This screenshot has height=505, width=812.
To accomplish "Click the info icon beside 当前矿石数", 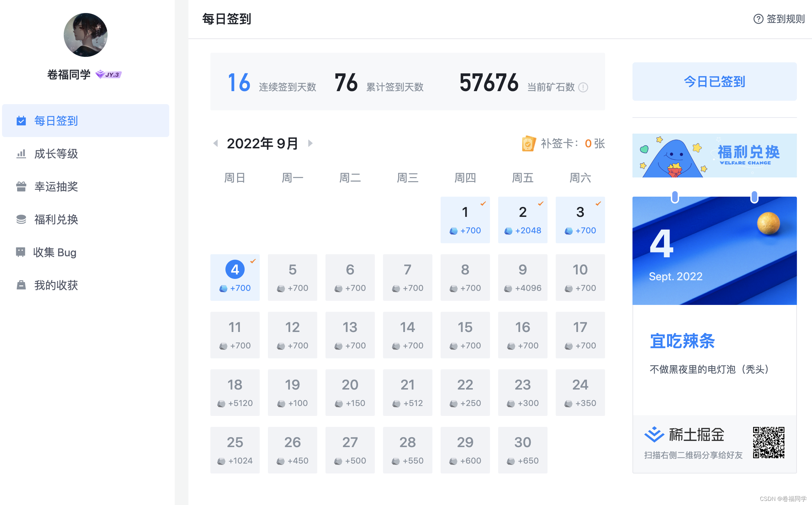I will click(583, 87).
